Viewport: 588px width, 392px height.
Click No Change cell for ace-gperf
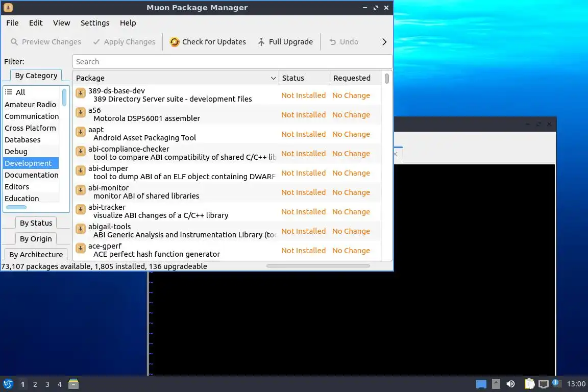coord(351,250)
